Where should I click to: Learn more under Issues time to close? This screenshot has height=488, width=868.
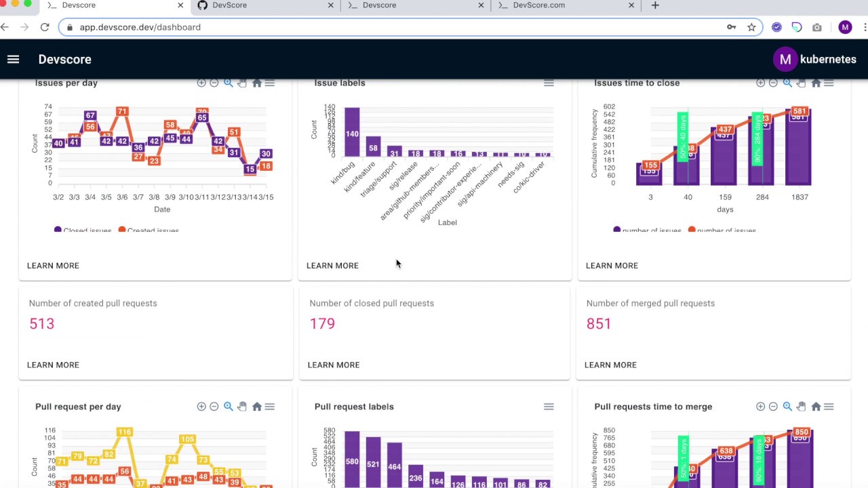tap(612, 266)
